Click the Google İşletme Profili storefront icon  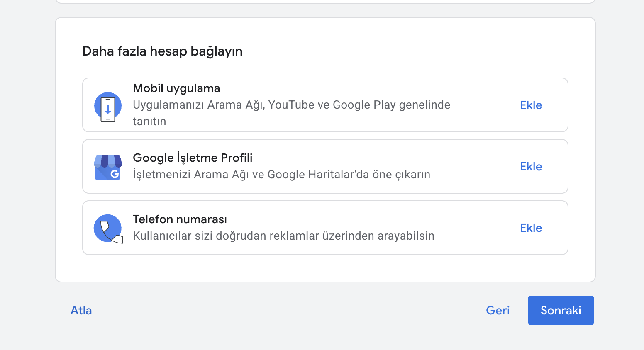tap(108, 167)
